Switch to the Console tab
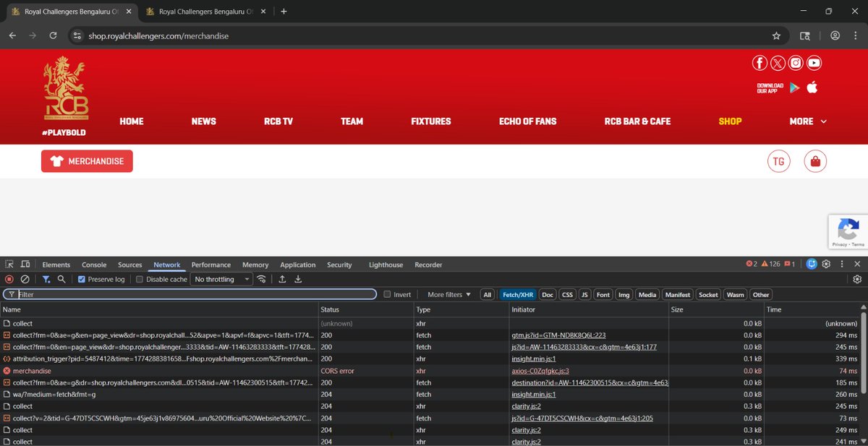 (94, 265)
